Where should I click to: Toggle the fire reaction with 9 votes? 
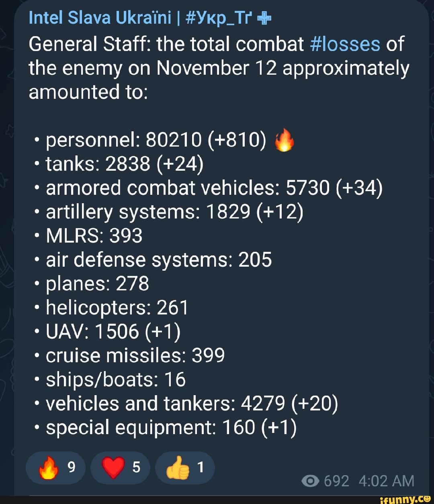tap(55, 468)
